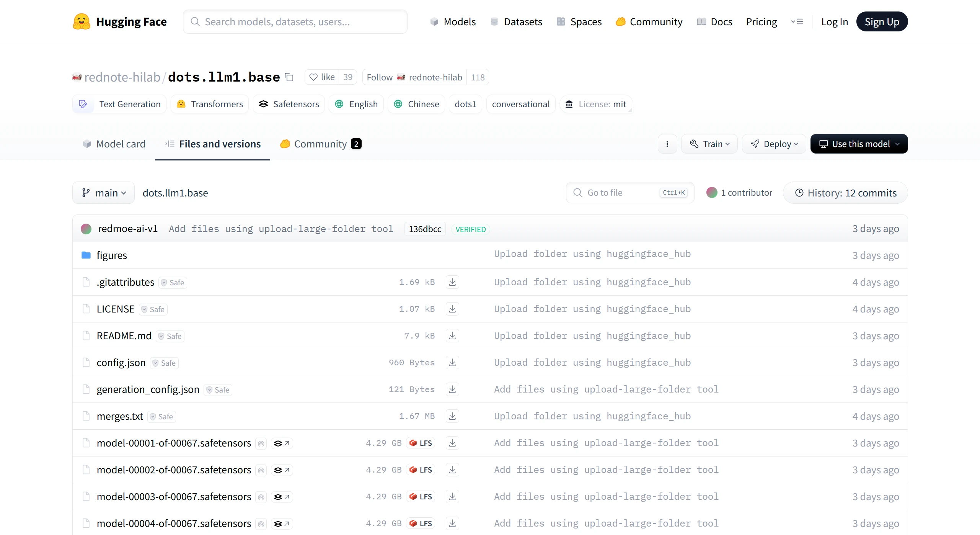The height and width of the screenshot is (535, 980).
Task: Switch to the Community tab
Action: tap(321, 144)
